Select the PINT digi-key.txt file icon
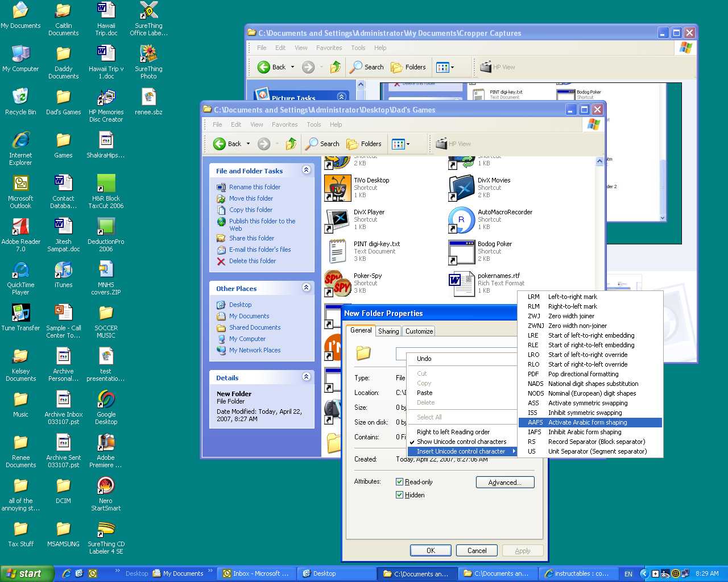Screen dimensions: 728x582 pyautogui.click(x=337, y=252)
